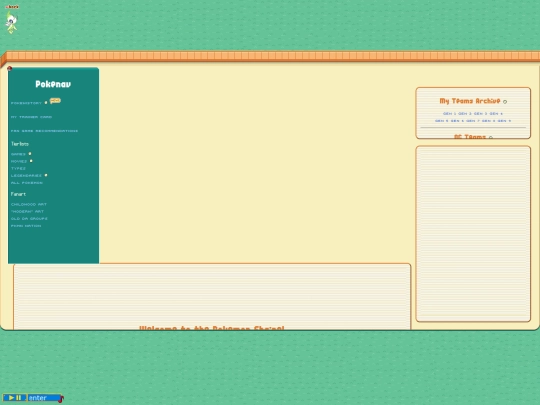Open Gen 8 team link

pos(489,121)
